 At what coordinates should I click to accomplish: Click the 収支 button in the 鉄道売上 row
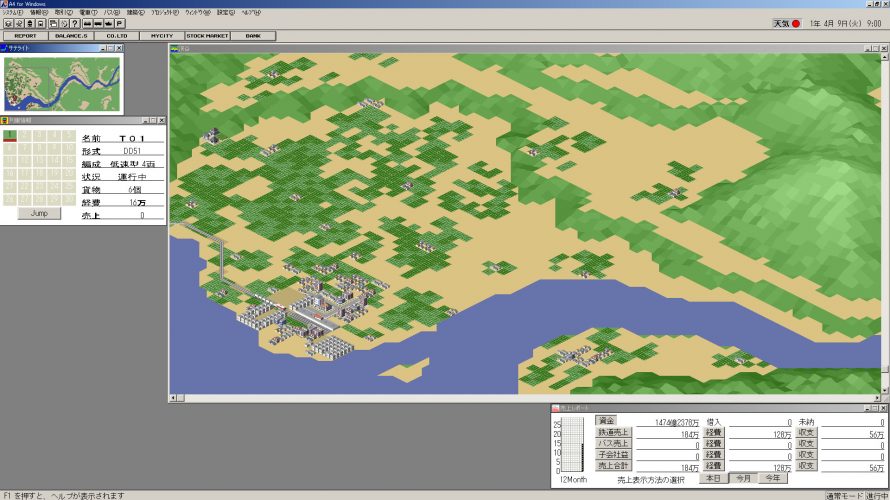point(806,432)
